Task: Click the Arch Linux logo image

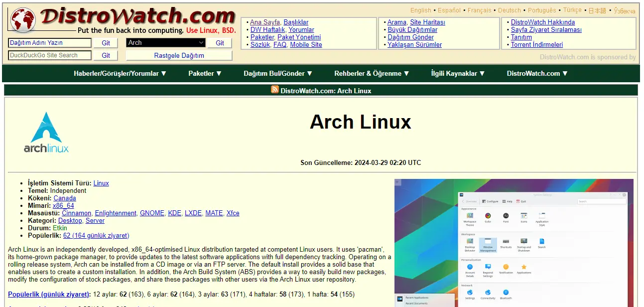Action: 46,133
